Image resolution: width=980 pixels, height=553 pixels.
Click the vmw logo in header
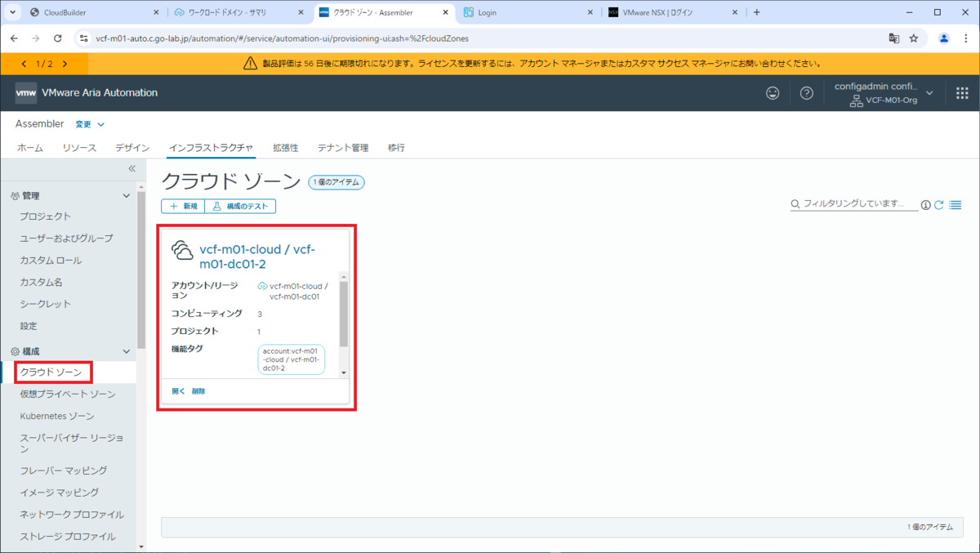coord(25,93)
